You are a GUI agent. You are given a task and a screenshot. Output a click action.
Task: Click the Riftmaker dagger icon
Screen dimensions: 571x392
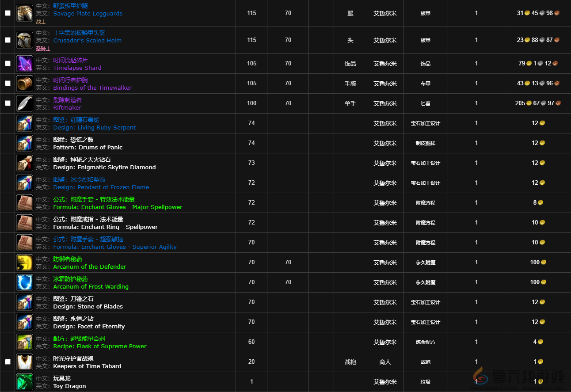pyautogui.click(x=25, y=103)
